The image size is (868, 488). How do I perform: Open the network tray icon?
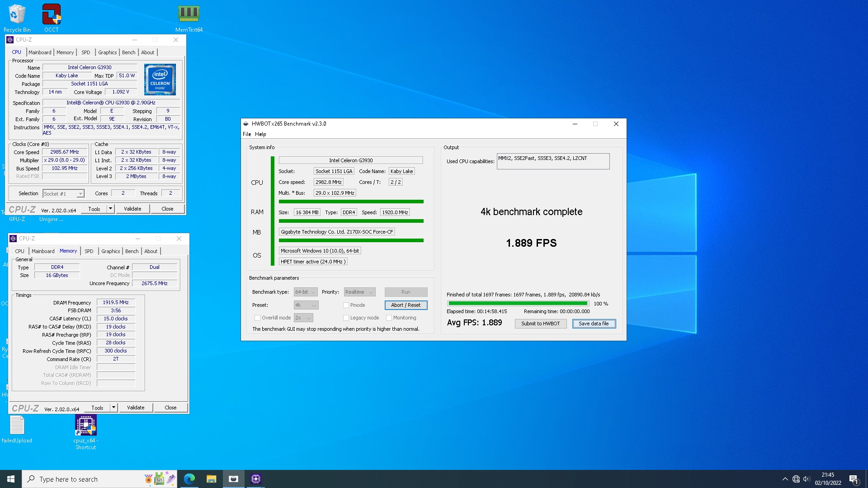[x=796, y=479]
